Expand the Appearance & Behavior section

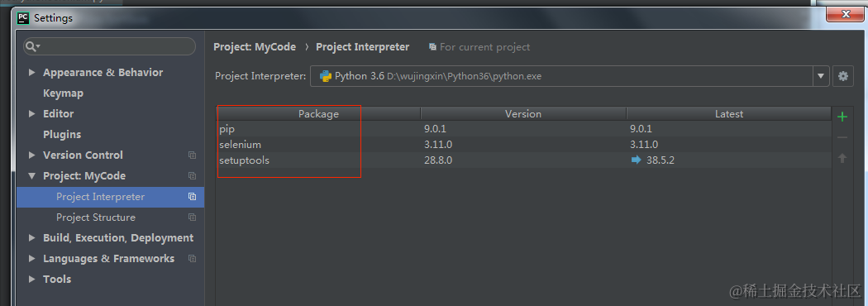click(x=31, y=73)
